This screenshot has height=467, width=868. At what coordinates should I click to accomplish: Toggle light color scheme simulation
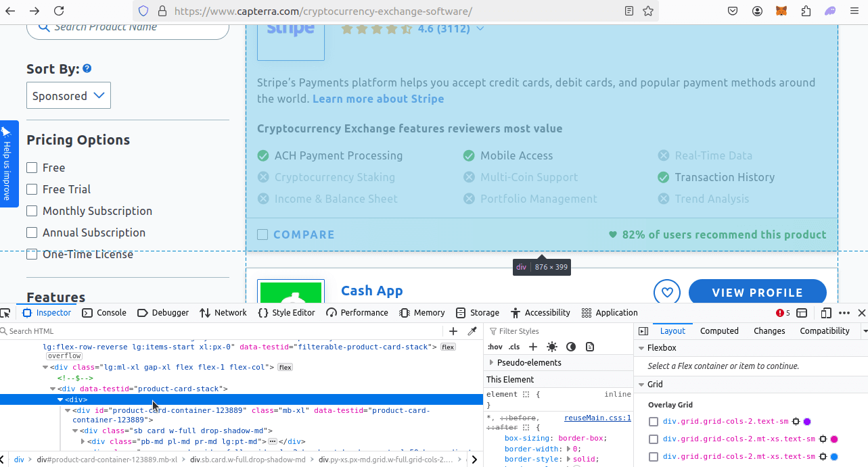[552, 347]
